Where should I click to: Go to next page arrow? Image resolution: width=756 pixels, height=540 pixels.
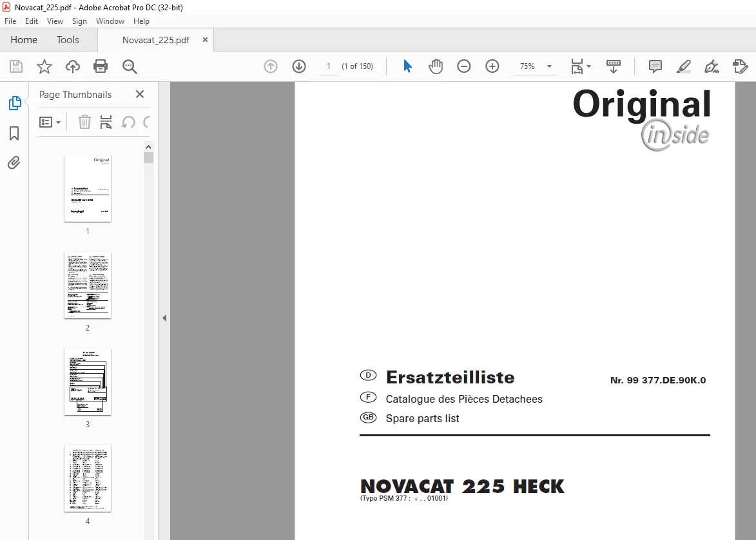tap(299, 66)
